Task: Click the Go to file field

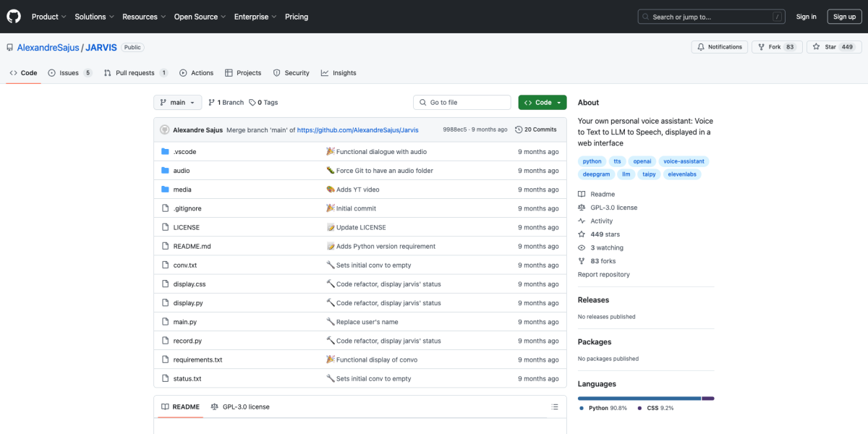Action: tap(463, 103)
